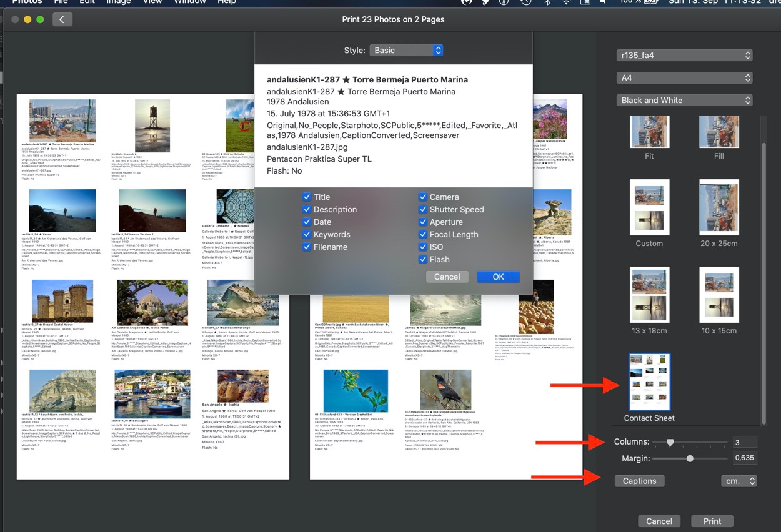Toggle the Filename checkbox off
The width and height of the screenshot is (781, 532).
pos(307,247)
